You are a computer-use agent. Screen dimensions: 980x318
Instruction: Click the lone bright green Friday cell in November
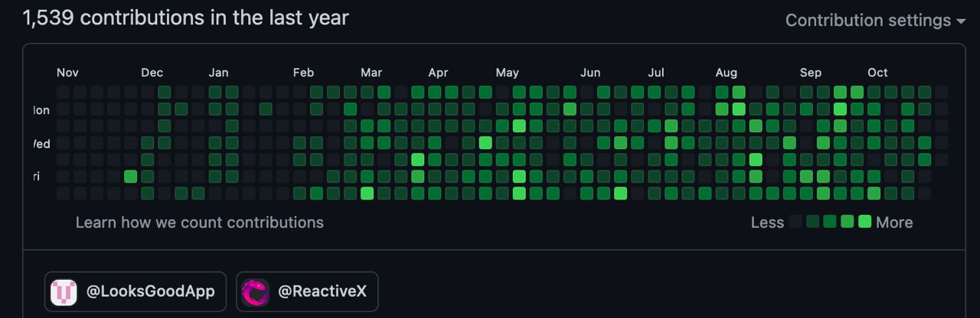click(131, 177)
